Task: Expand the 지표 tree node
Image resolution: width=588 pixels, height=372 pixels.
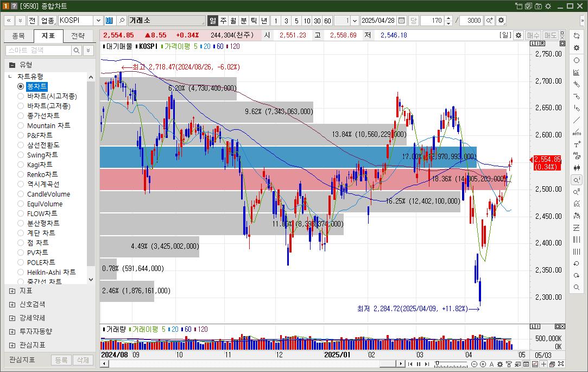Action: 12,291
